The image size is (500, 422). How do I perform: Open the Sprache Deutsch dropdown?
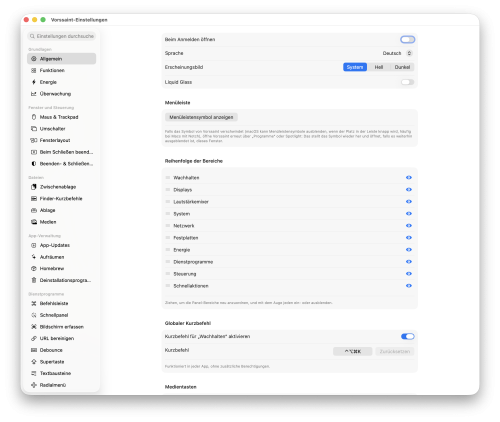pos(397,53)
